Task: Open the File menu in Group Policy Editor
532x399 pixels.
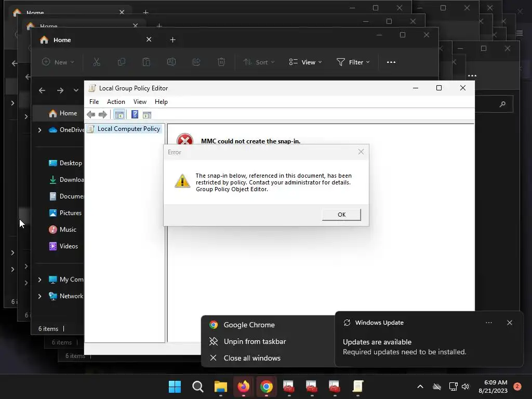Action: 94,102
